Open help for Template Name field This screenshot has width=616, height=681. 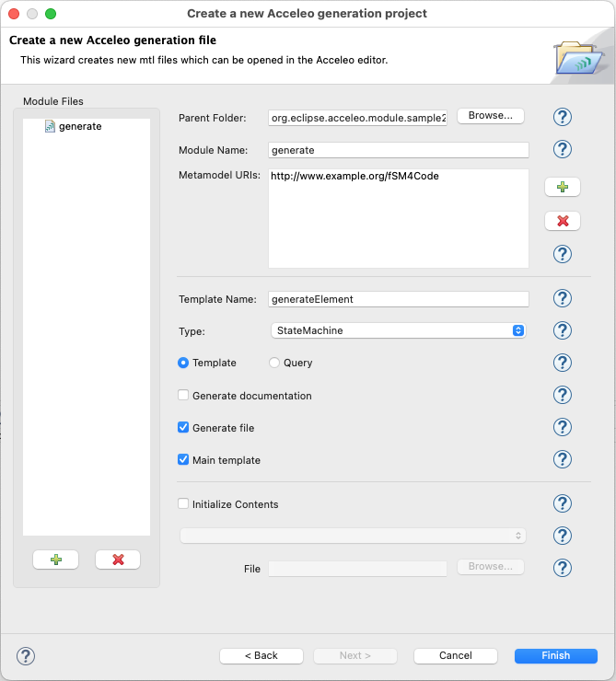click(562, 298)
